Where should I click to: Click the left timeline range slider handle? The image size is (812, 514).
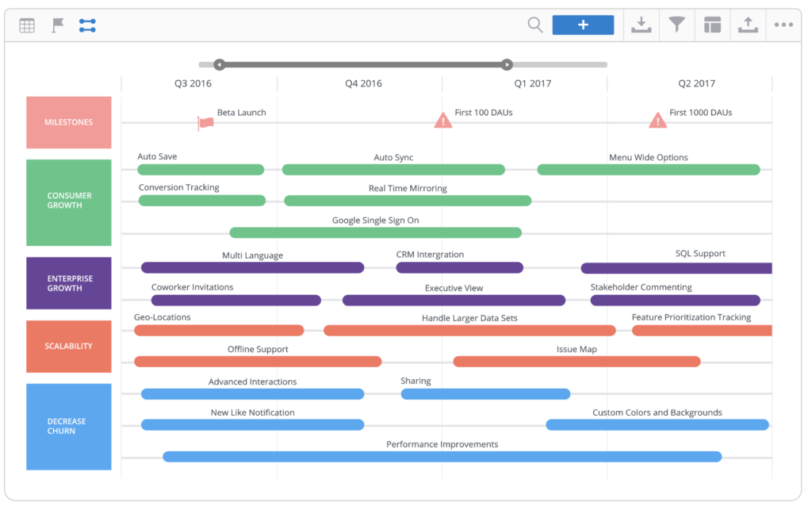(x=220, y=64)
